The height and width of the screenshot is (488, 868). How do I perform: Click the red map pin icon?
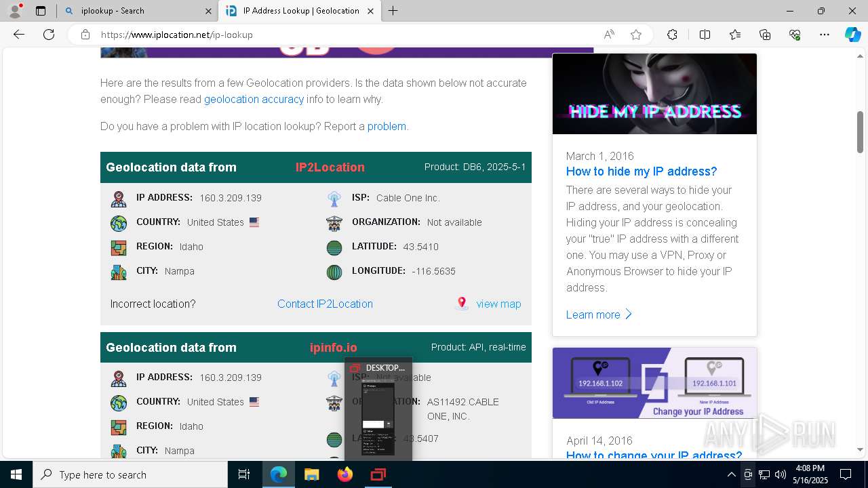click(462, 303)
